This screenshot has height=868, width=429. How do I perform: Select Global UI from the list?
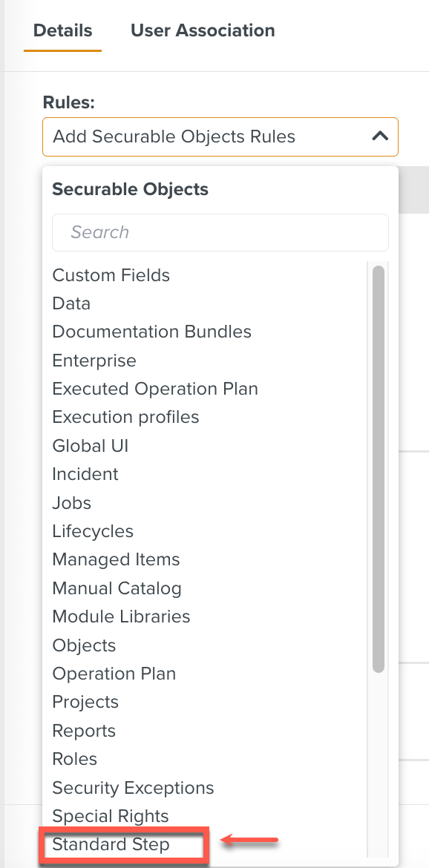[x=90, y=446]
